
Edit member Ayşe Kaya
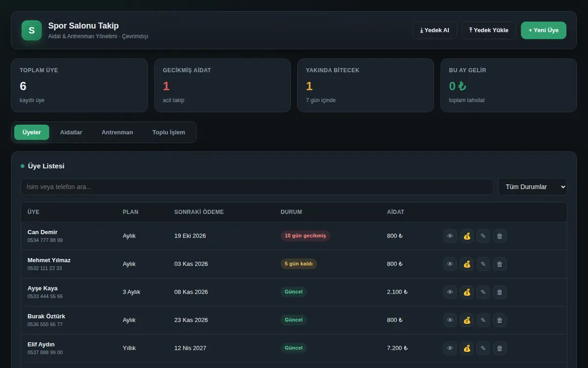[x=483, y=292]
